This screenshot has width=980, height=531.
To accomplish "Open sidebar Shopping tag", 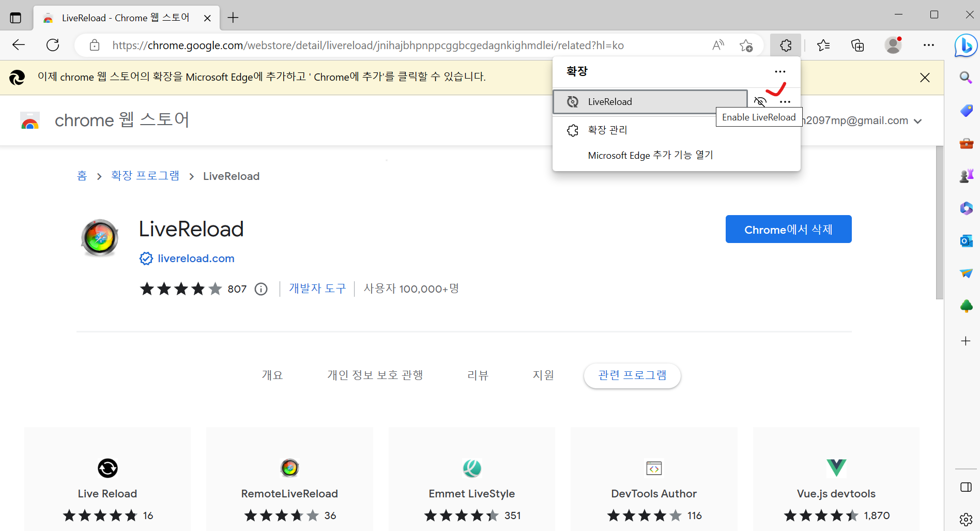I will pyautogui.click(x=966, y=110).
